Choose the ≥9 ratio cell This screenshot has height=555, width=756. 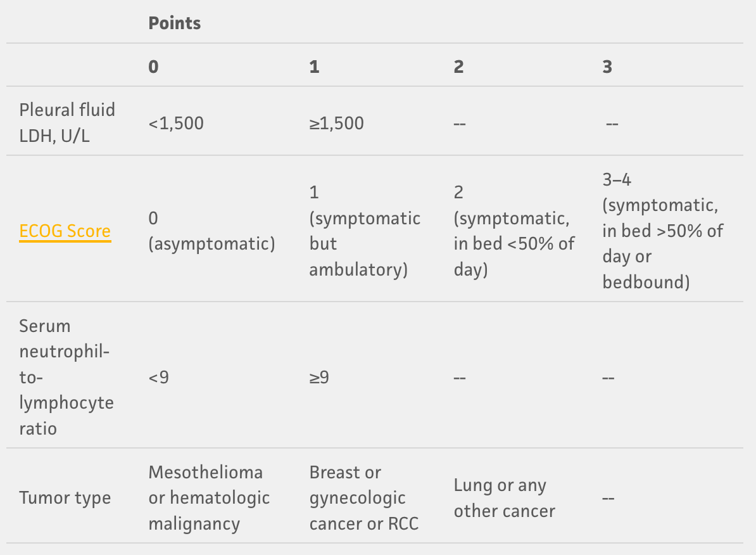(319, 378)
